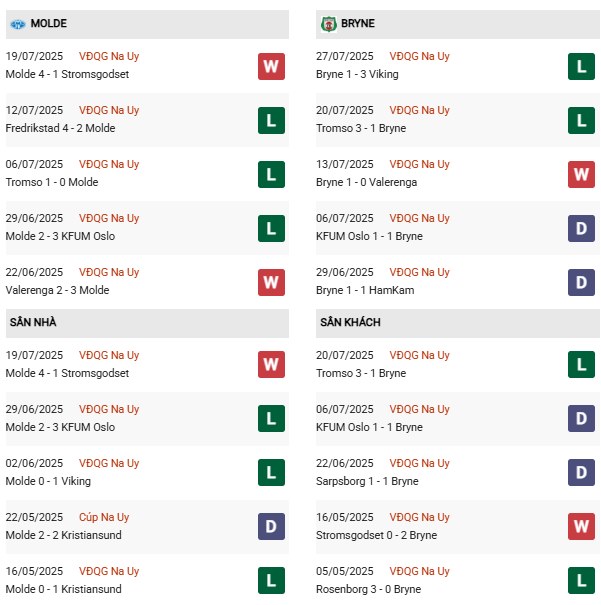Click L badge for Fredrikstad 4-2 Molde
601x605 pixels.
tap(271, 120)
